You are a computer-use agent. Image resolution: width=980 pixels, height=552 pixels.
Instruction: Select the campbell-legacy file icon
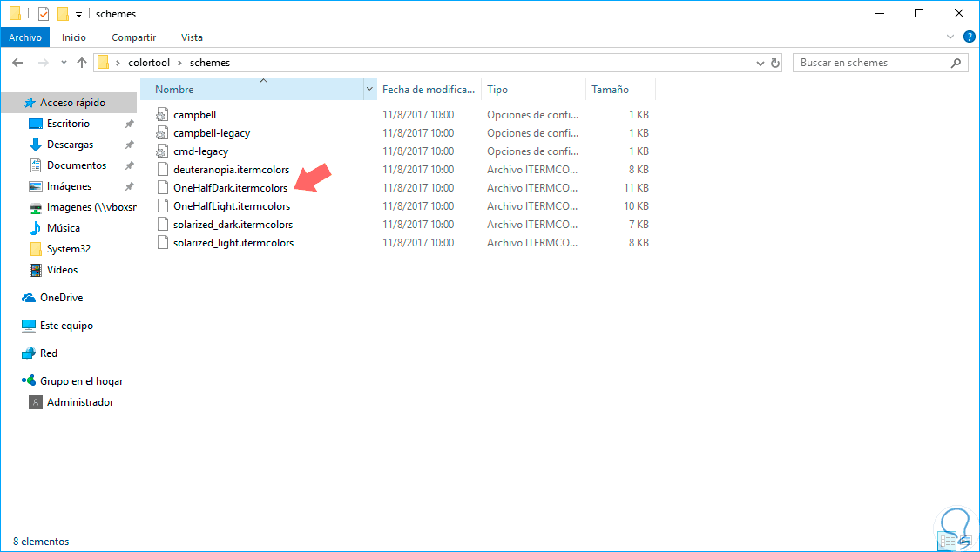162,133
